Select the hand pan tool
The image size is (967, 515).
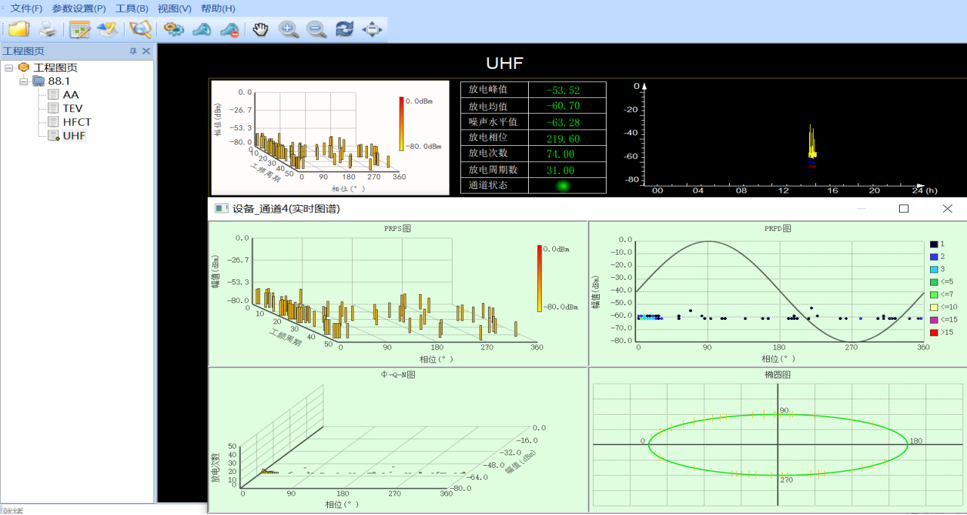[260, 29]
